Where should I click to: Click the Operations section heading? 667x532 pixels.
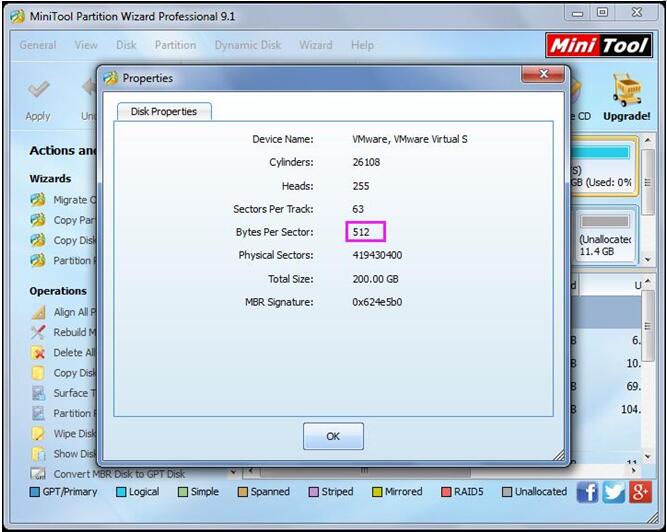[x=58, y=291]
